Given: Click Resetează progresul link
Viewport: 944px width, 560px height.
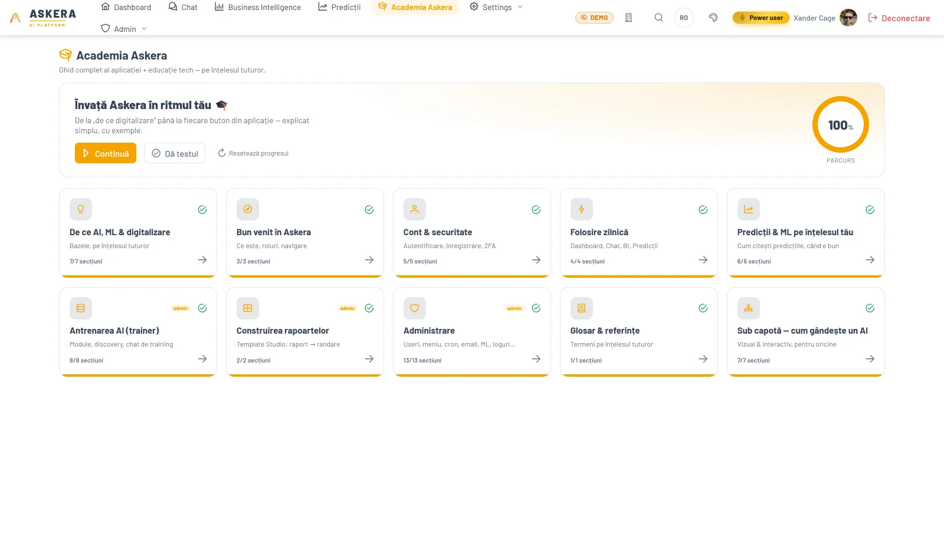Looking at the screenshot, I should 253,153.
